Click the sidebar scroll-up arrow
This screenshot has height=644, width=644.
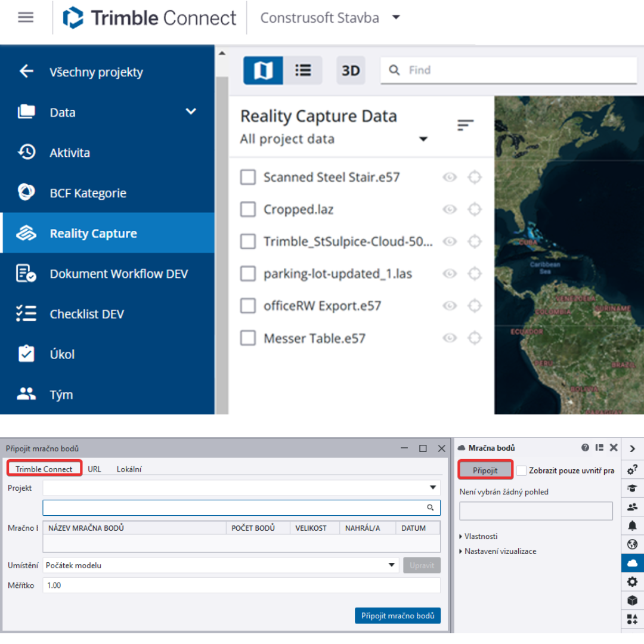222,53
